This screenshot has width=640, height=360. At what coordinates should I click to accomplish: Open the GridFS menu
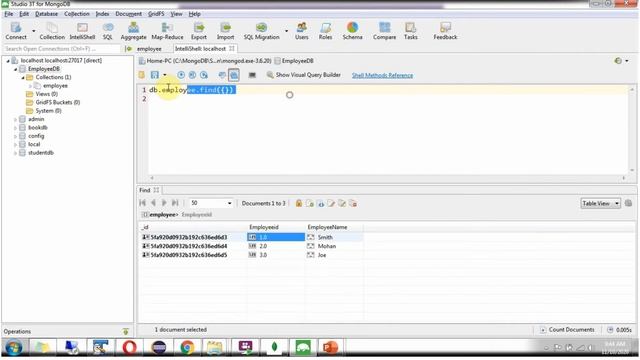pos(156,14)
